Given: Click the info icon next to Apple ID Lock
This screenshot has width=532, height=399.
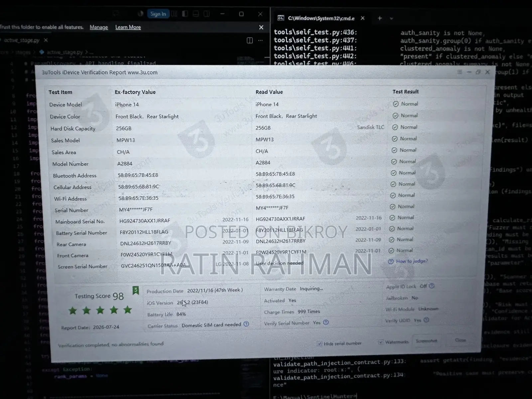Looking at the screenshot, I should click(x=432, y=286).
